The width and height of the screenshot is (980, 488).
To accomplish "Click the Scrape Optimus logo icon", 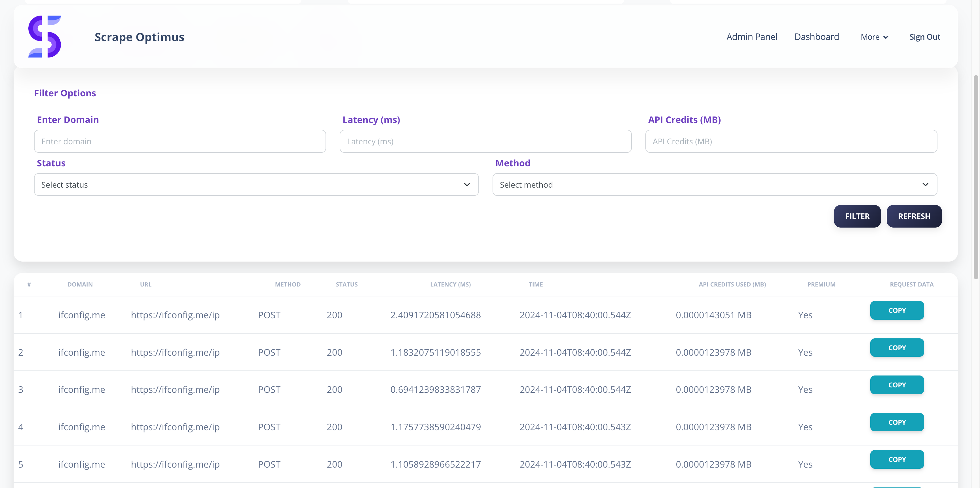I will tap(45, 37).
